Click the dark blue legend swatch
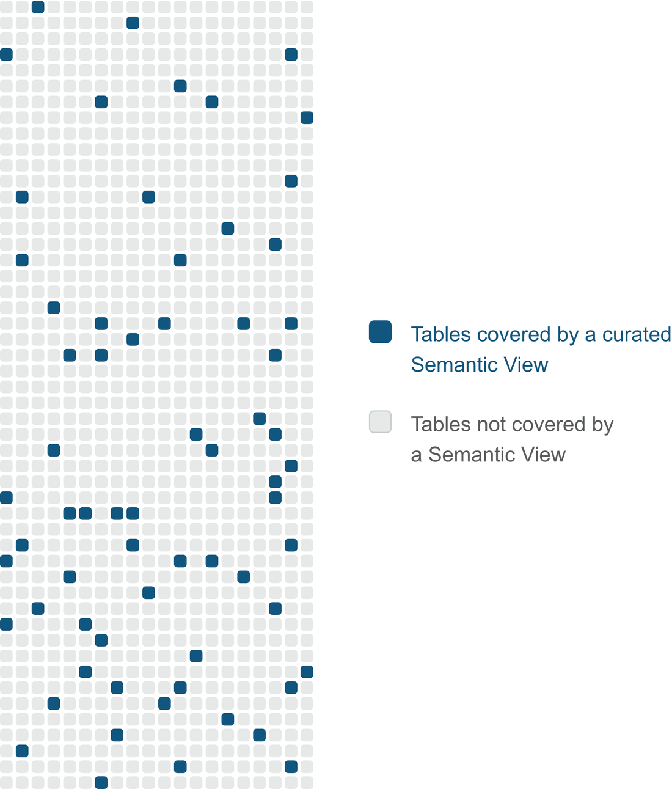This screenshot has height=789, width=672. 380,332
